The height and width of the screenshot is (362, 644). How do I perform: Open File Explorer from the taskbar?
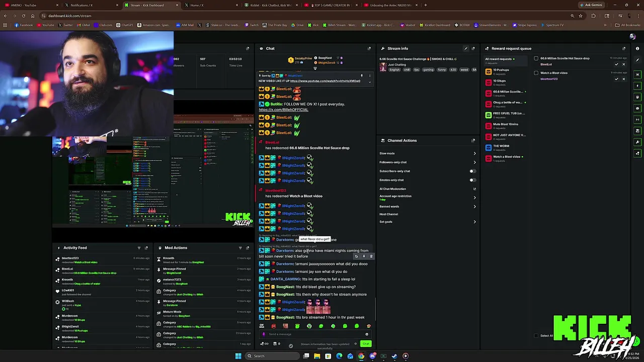tap(317, 356)
